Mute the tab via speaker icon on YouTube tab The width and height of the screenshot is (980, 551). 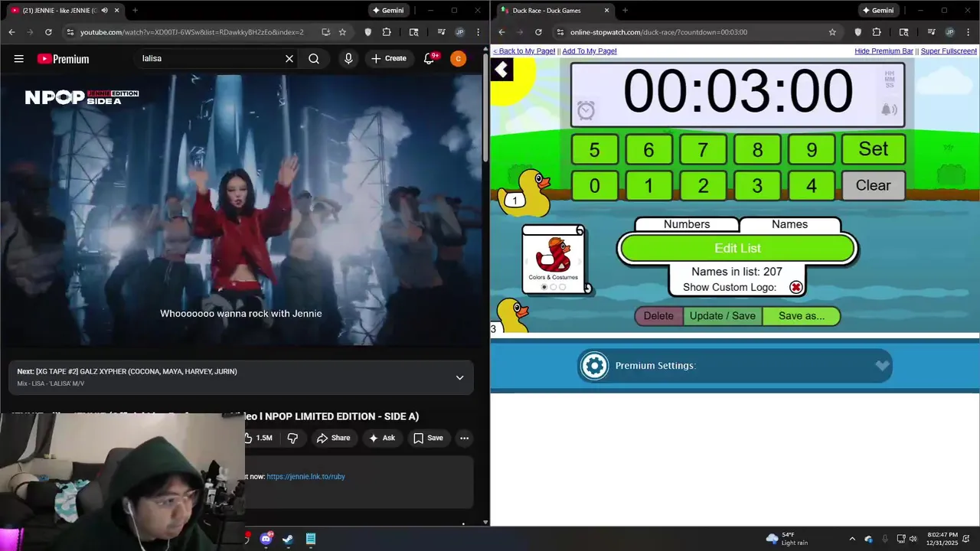[104, 11]
